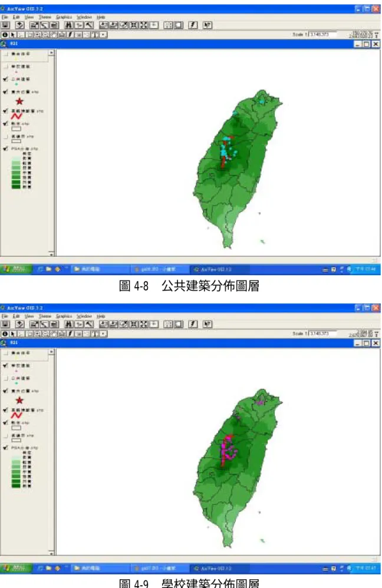
Task: Click Edit Legend icon in 圖 4-8 window
Action: [x=44, y=25]
